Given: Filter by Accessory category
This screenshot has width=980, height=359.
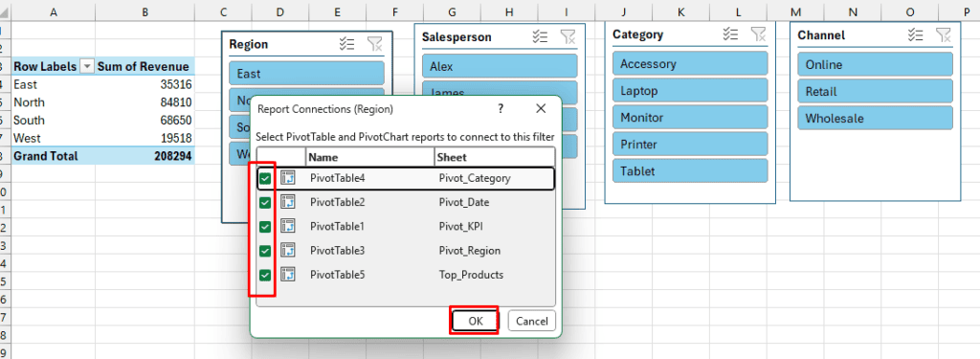Looking at the screenshot, I should coord(690,64).
